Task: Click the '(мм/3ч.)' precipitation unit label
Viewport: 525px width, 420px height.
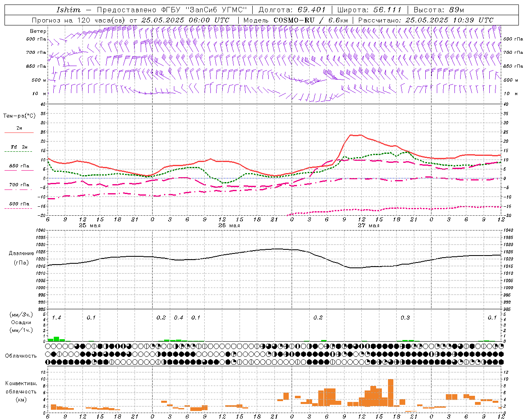Action: 21,315
